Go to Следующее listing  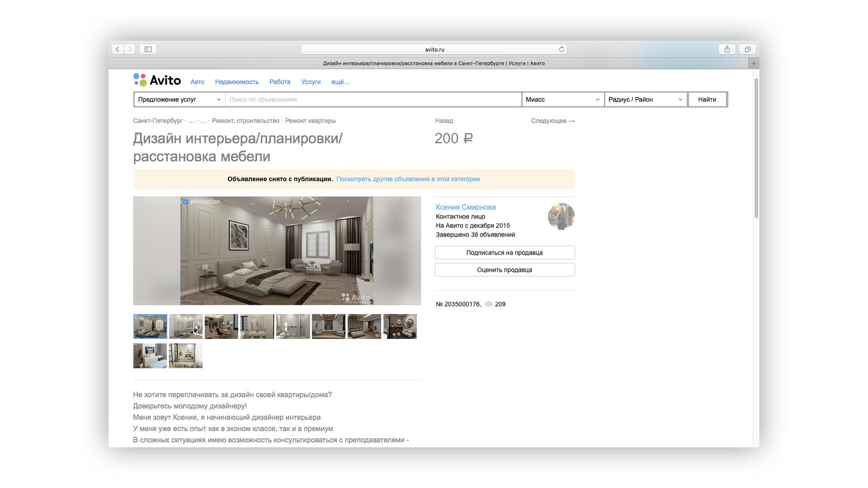coord(553,121)
